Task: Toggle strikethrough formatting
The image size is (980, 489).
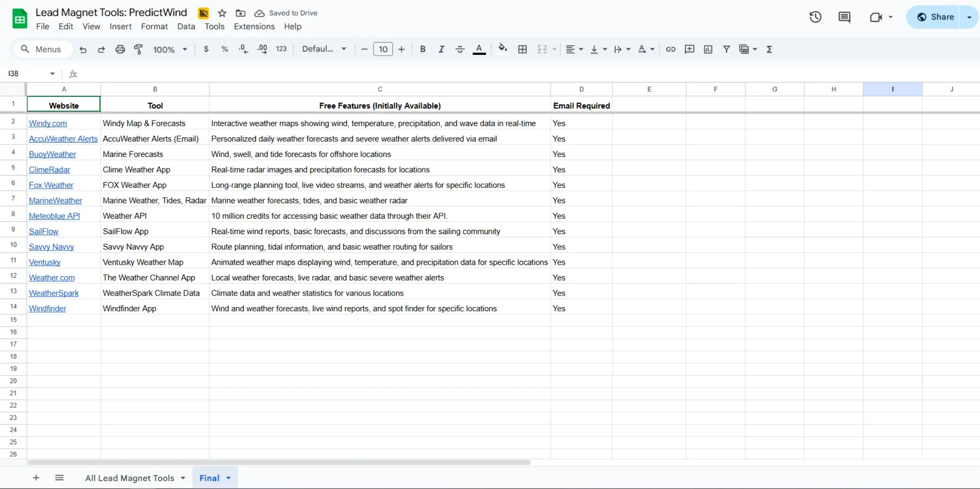Action: (x=460, y=49)
